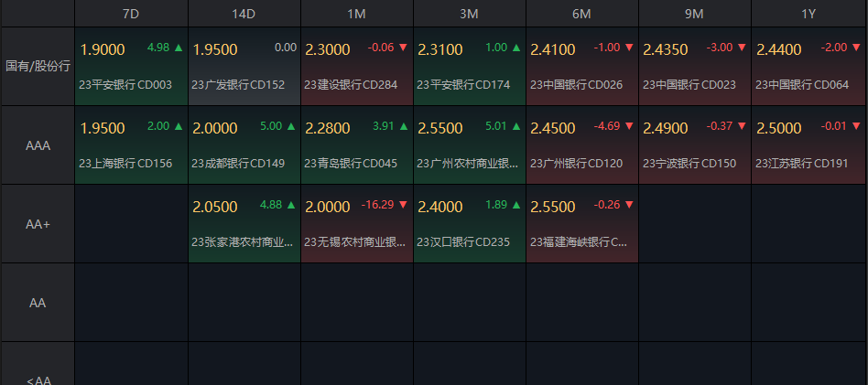This screenshot has width=868, height=385.
Task: Click the 0.00 change value
Action: pos(286,48)
